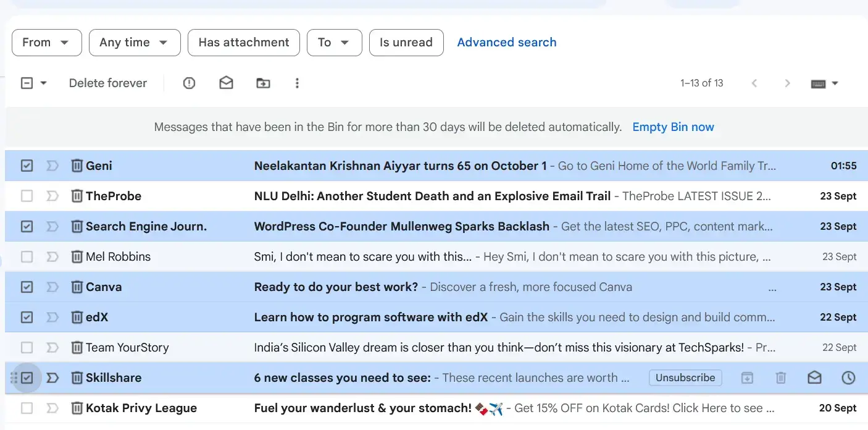The image size is (868, 430).
Task: Check the Team YourStory email checkbox
Action: [x=27, y=347]
